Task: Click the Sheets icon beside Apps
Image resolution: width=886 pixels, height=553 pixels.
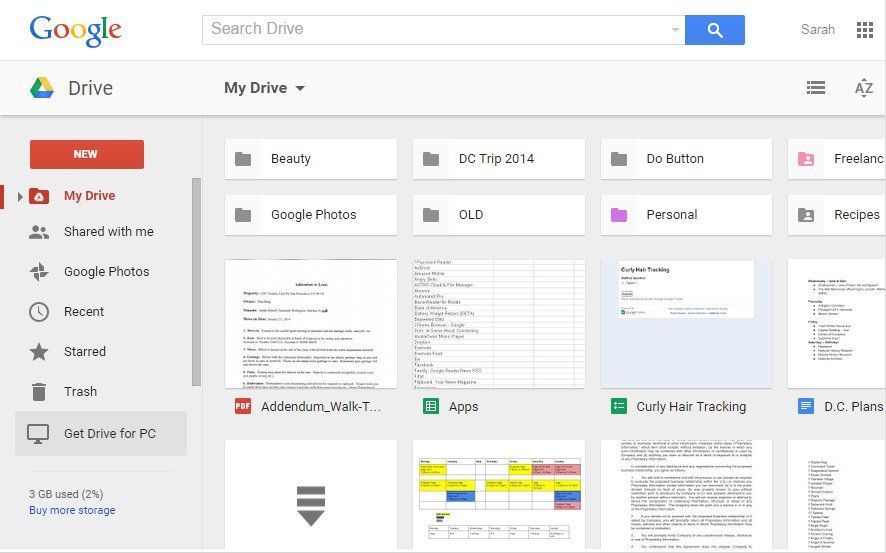Action: (x=431, y=406)
